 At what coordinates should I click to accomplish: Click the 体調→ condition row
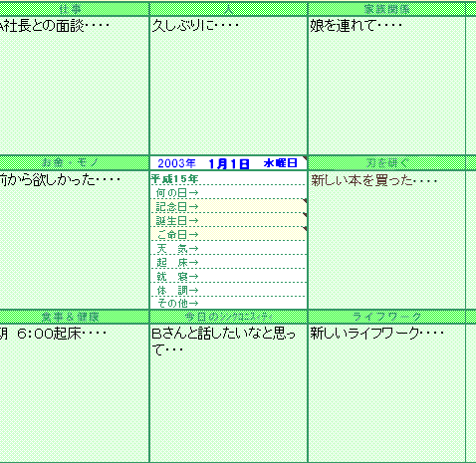tap(229, 290)
